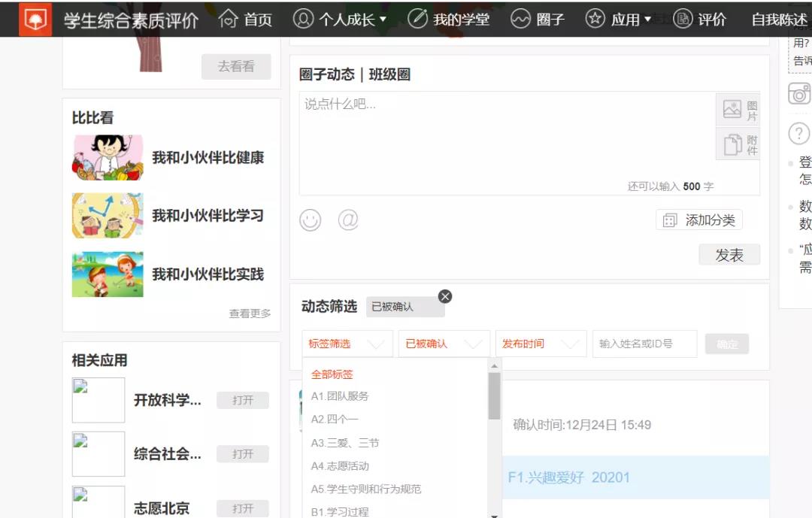Viewport: 812px width, 518px height.
Task: Switch to the 圈子动态 tab
Action: (327, 74)
